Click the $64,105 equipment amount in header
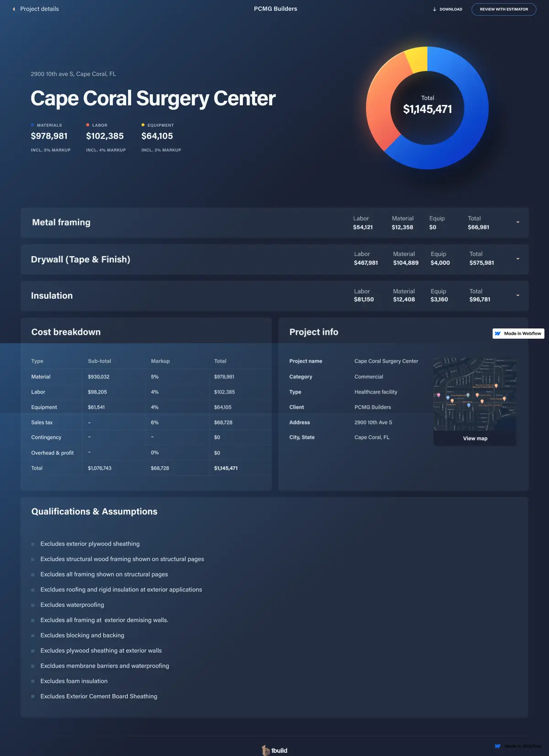The height and width of the screenshot is (756, 549). click(157, 136)
